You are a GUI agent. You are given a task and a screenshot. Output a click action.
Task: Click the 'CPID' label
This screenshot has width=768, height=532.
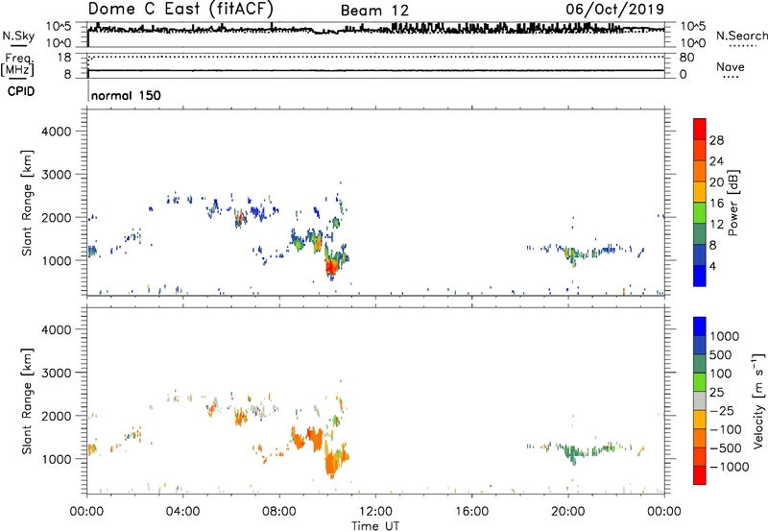(x=21, y=91)
